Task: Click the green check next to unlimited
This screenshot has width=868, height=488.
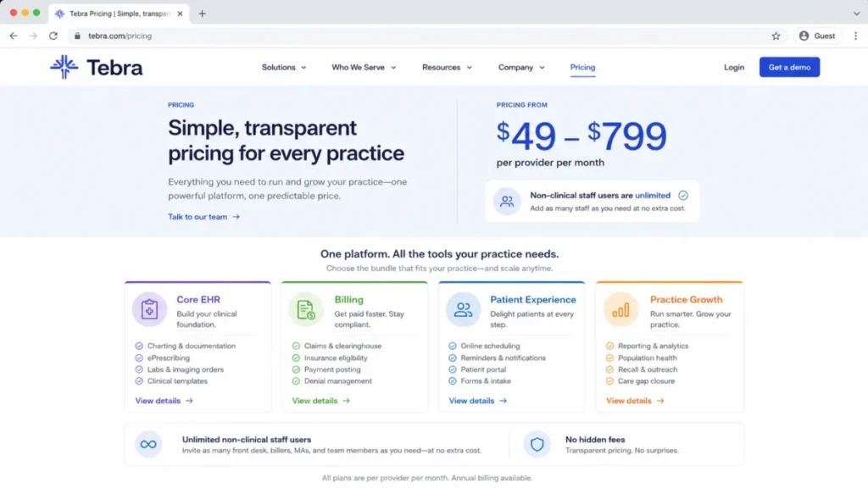Action: click(x=683, y=196)
